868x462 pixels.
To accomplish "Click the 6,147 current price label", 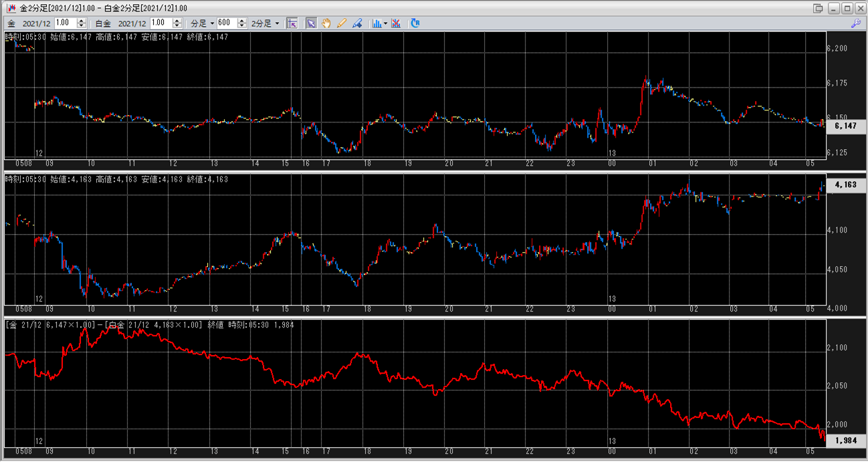I will tap(846, 125).
